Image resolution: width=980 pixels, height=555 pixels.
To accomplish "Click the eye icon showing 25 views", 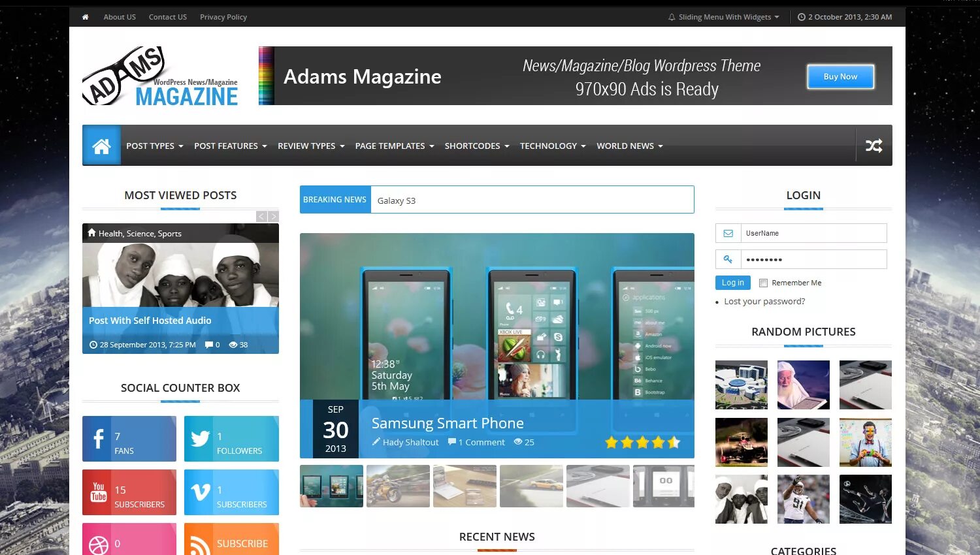I will click(x=518, y=442).
